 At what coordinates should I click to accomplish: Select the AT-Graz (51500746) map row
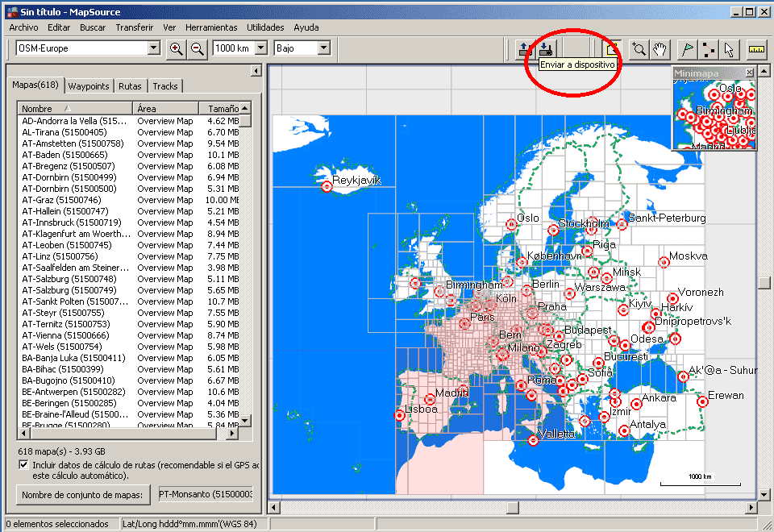129,200
